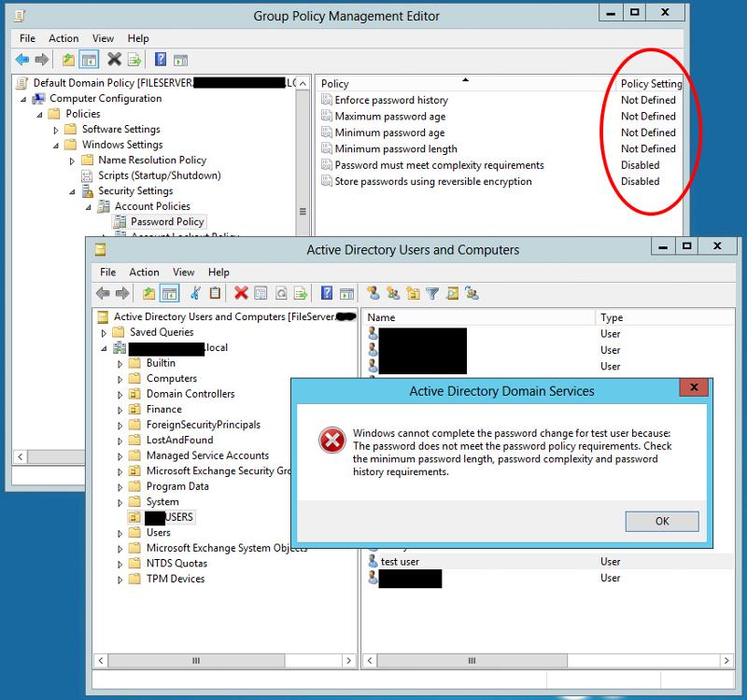Open Action menu in Active Directory Users and Computers
The image size is (747, 700).
[x=144, y=272]
